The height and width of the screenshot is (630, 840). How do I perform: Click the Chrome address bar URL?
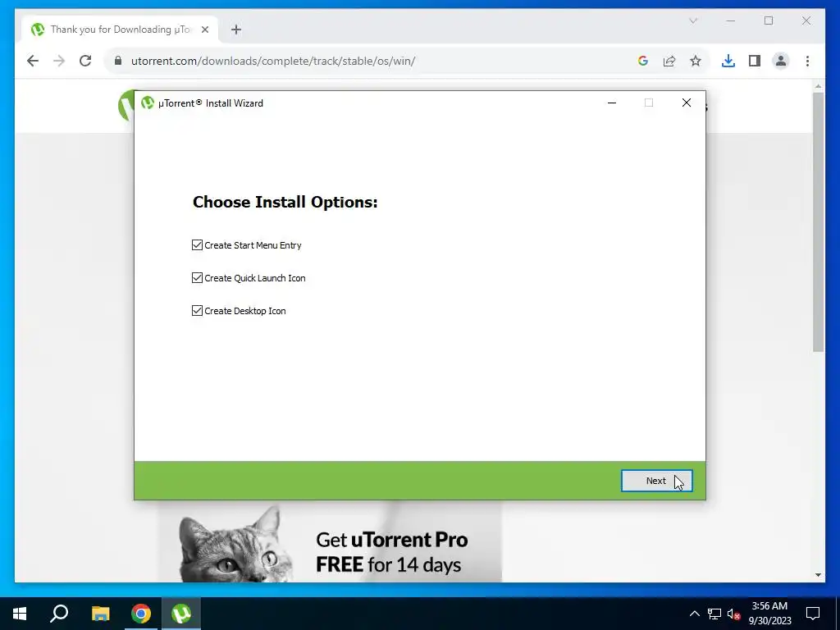pyautogui.click(x=273, y=61)
